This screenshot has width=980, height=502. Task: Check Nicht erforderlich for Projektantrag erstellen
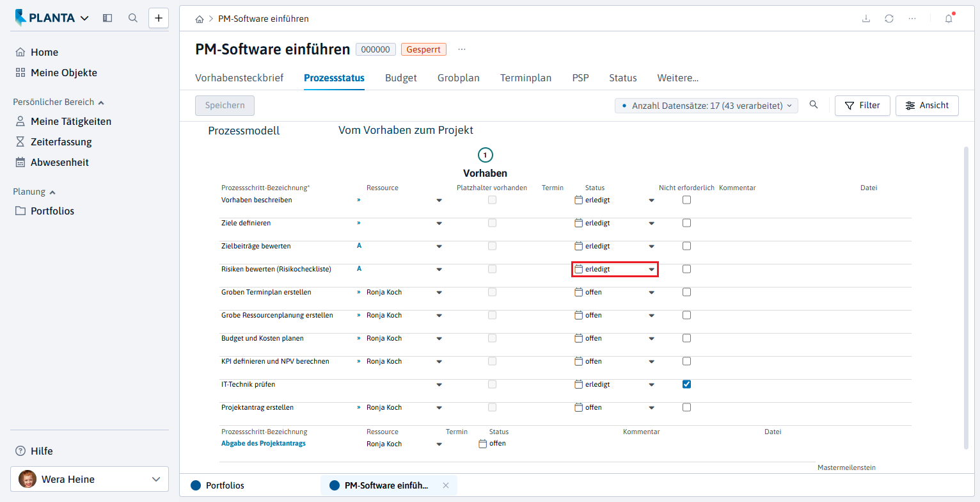686,407
